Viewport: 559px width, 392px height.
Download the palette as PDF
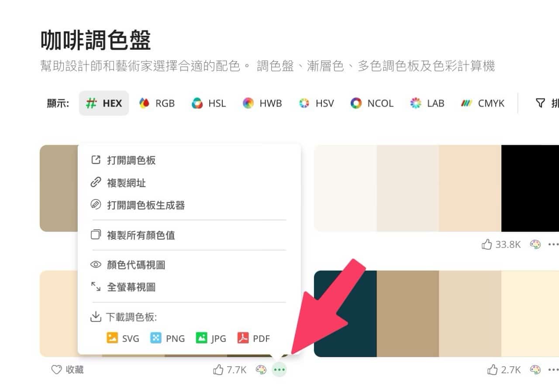[x=254, y=338]
